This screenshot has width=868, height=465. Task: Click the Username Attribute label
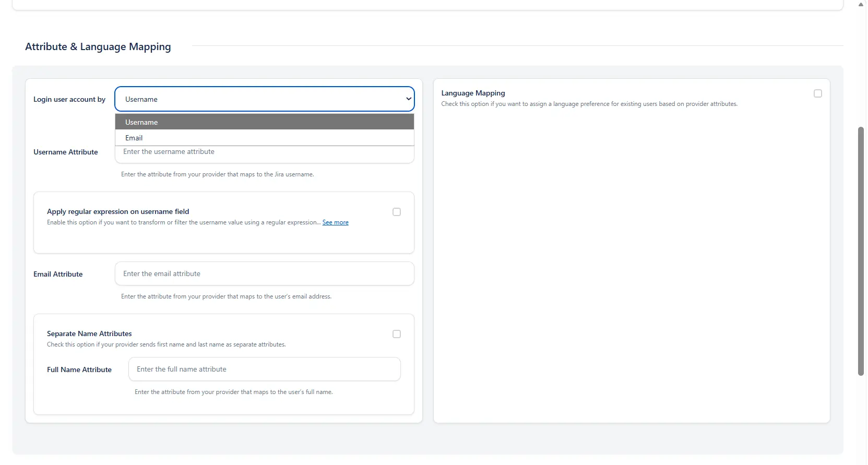(x=66, y=152)
